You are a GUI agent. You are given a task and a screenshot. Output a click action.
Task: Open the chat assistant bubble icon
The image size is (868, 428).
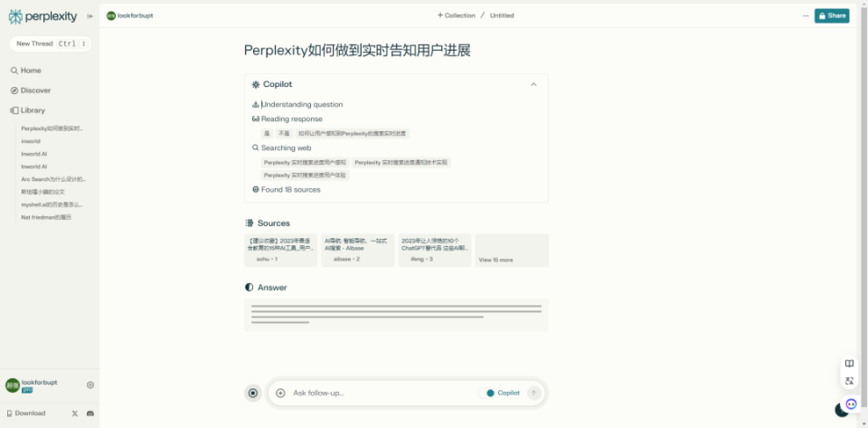[851, 404]
